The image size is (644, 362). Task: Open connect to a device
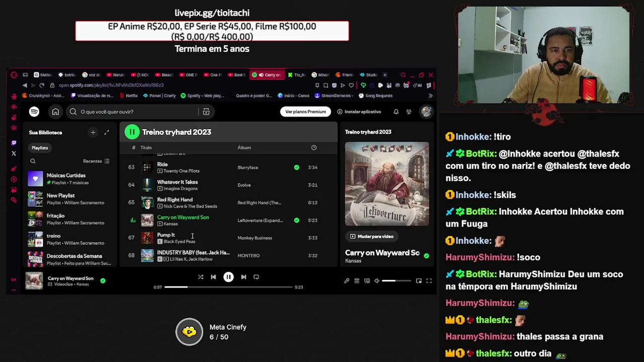pos(367,281)
